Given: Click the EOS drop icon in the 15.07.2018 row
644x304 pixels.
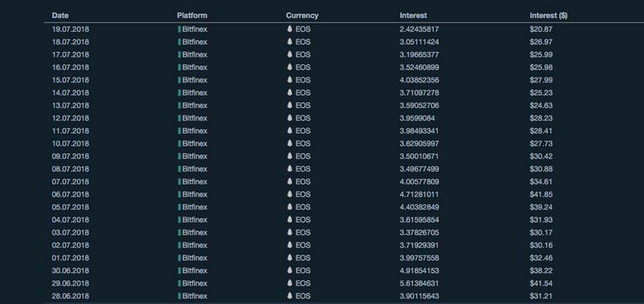Looking at the screenshot, I should point(289,80).
